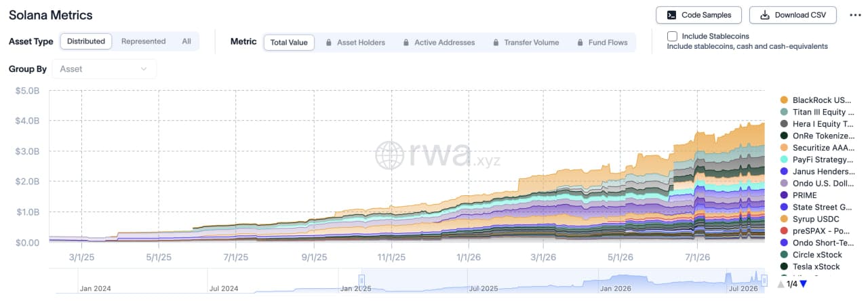Image resolution: width=868 pixels, height=301 pixels.
Task: Go to next legend page arrow
Action: pyautogui.click(x=804, y=284)
